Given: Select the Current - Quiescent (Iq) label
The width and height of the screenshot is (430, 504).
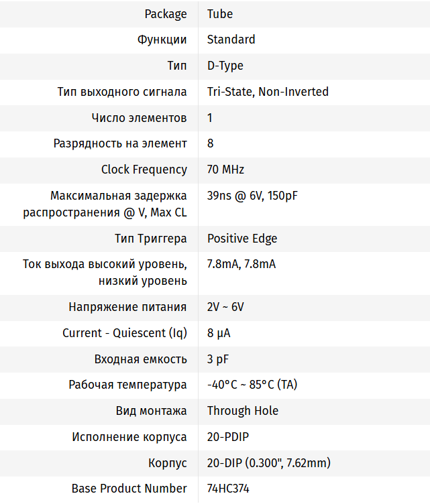Looking at the screenshot, I should pos(125,333).
